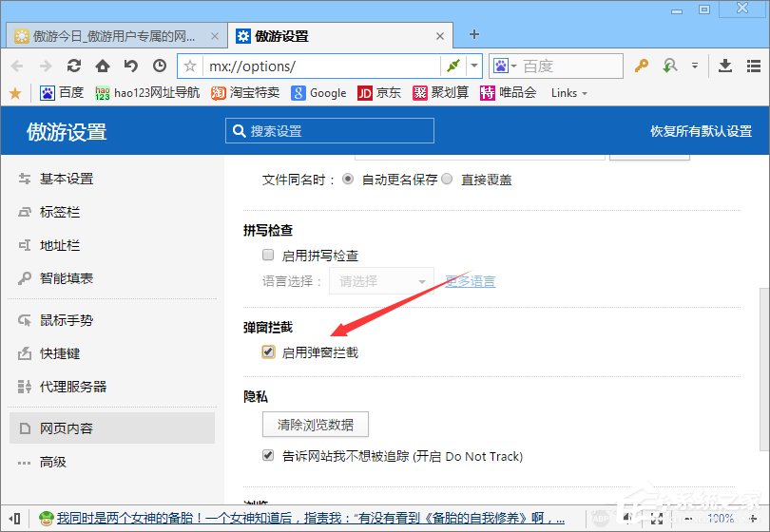This screenshot has width=770, height=532.
Task: Open the history clock icon
Action: tap(160, 66)
